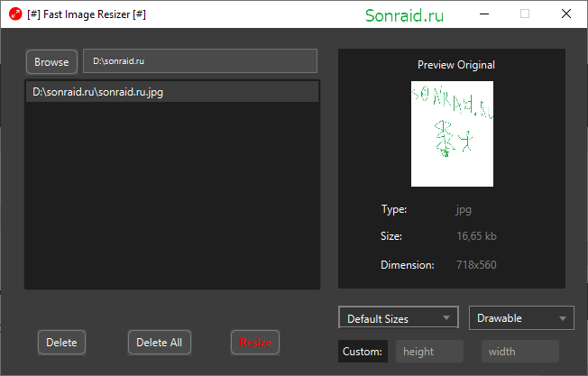Open the Drawable dropdown
The image size is (588, 376).
click(x=521, y=318)
